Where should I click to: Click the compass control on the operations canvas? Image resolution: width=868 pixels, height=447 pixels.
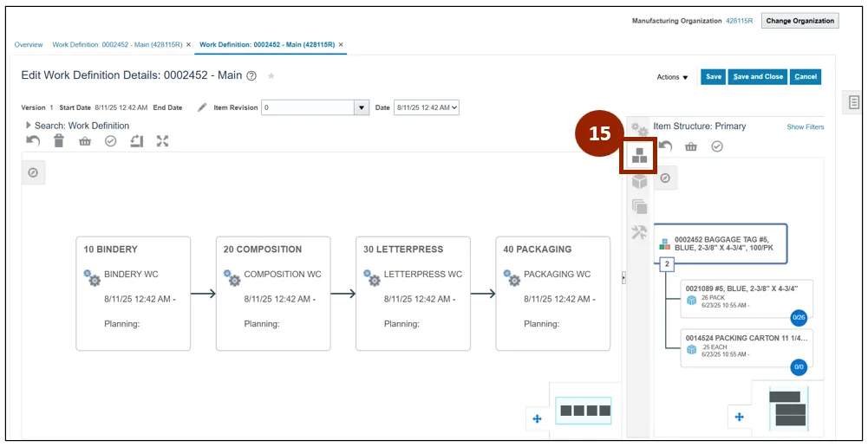pos(33,172)
